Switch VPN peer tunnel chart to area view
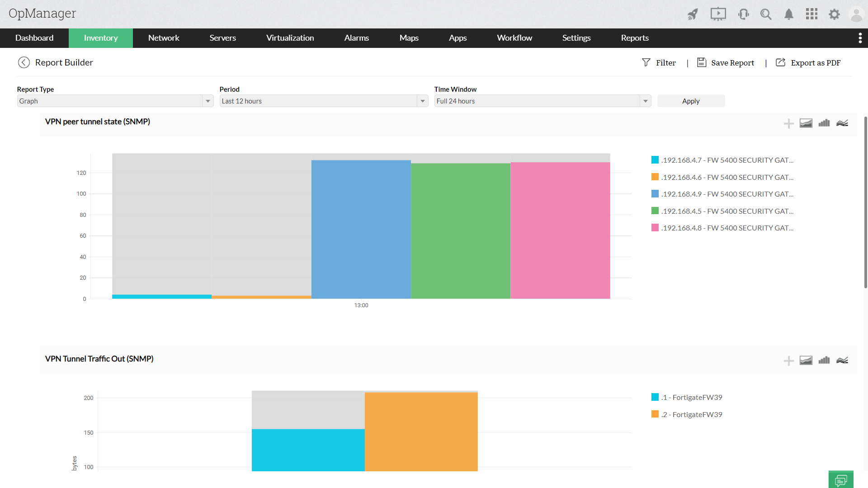868x488 pixels. [806, 123]
